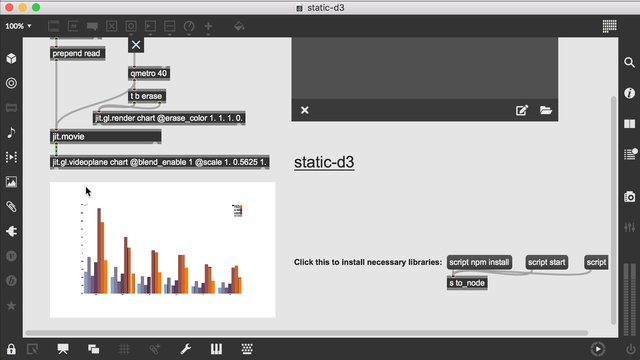Click the snap-to-objects icon in bottom toolbar
The height and width of the screenshot is (360, 640).
point(155,349)
